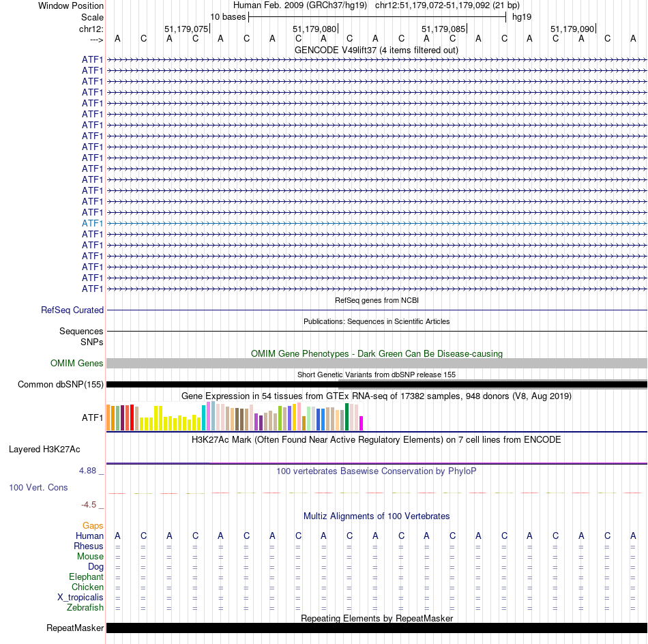The width and height of the screenshot is (648, 644).
Task: Click the Sequences track label
Action: 81,331
